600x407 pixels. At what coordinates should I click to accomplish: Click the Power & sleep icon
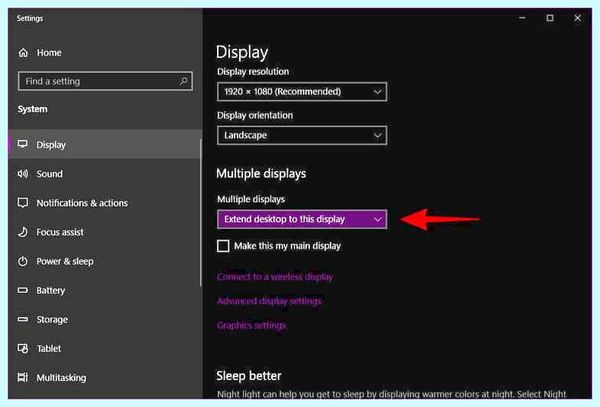click(x=23, y=261)
